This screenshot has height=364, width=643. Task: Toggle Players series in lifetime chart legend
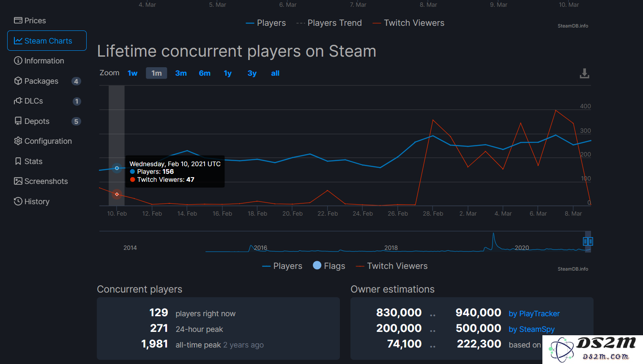click(282, 266)
